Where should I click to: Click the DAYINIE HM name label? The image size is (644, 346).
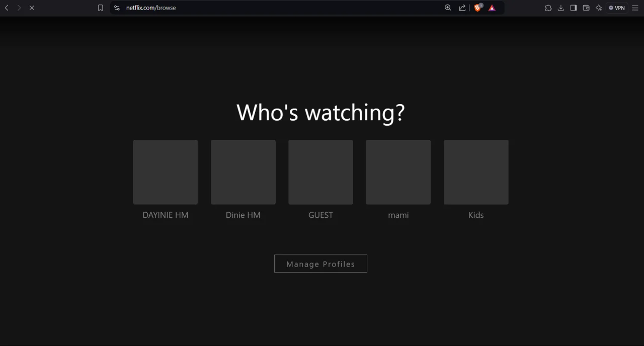tap(166, 215)
